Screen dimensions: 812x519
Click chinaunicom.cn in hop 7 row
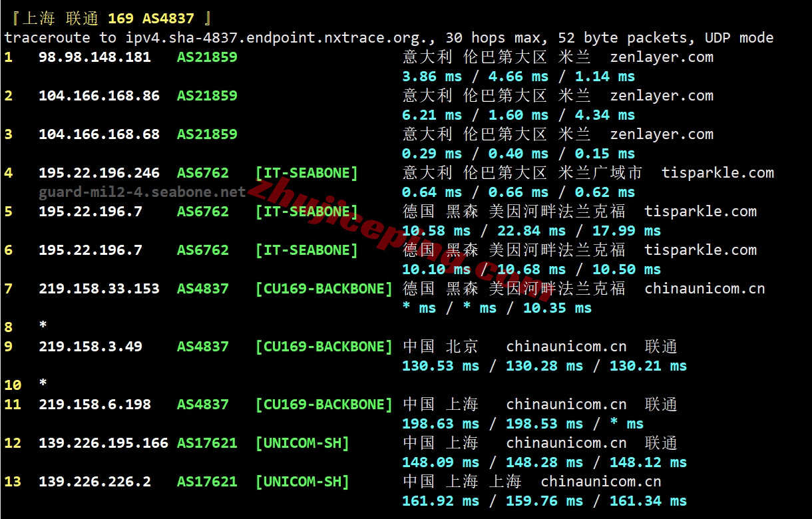coord(705,289)
